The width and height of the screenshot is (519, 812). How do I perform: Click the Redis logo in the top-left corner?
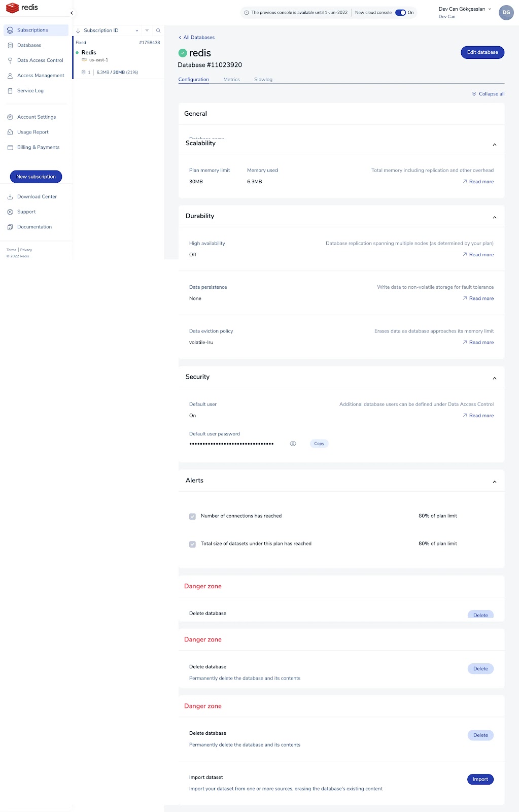[x=22, y=8]
